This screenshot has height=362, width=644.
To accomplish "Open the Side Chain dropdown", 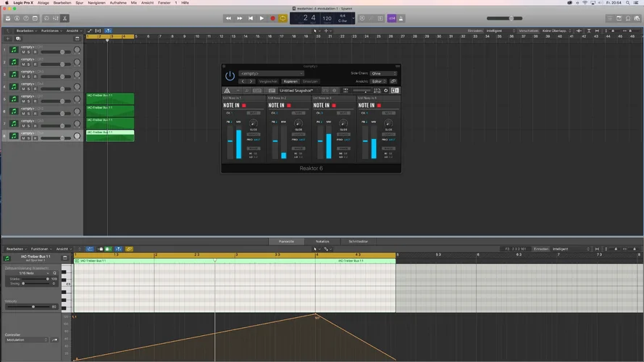I will [x=383, y=73].
